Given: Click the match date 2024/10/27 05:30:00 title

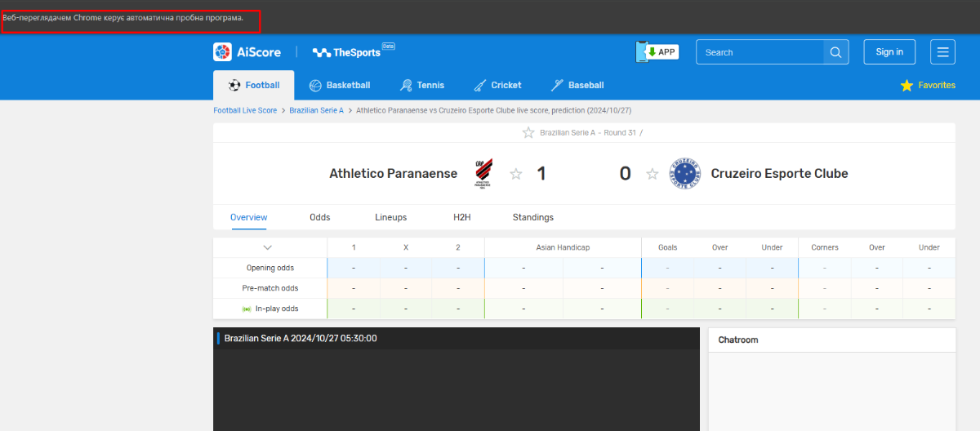Looking at the screenshot, I should (301, 338).
